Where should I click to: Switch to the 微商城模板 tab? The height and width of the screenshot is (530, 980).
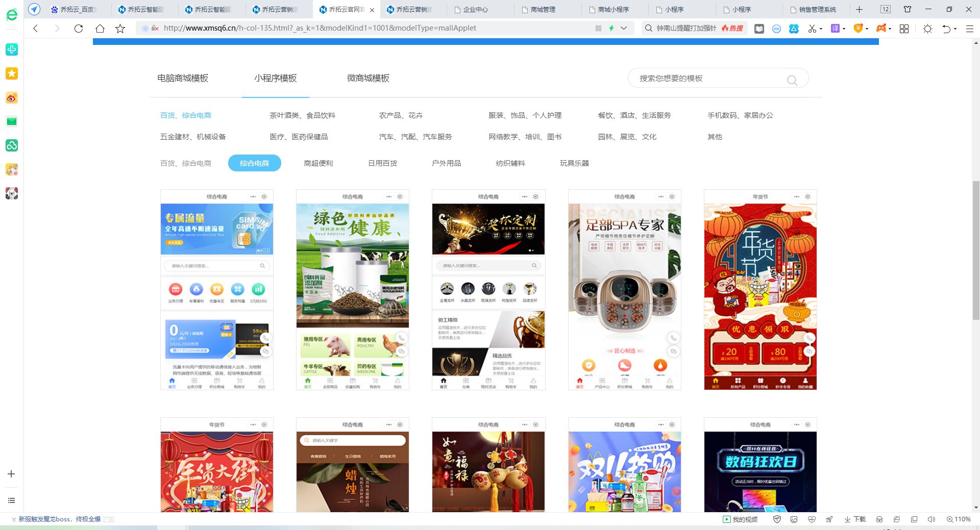[x=367, y=78]
